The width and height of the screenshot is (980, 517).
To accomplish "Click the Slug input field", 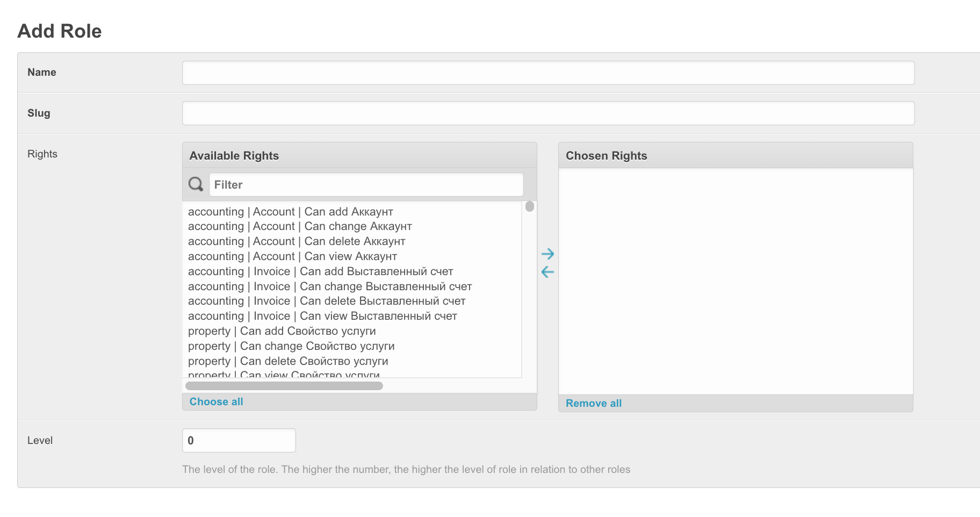I will coord(548,113).
